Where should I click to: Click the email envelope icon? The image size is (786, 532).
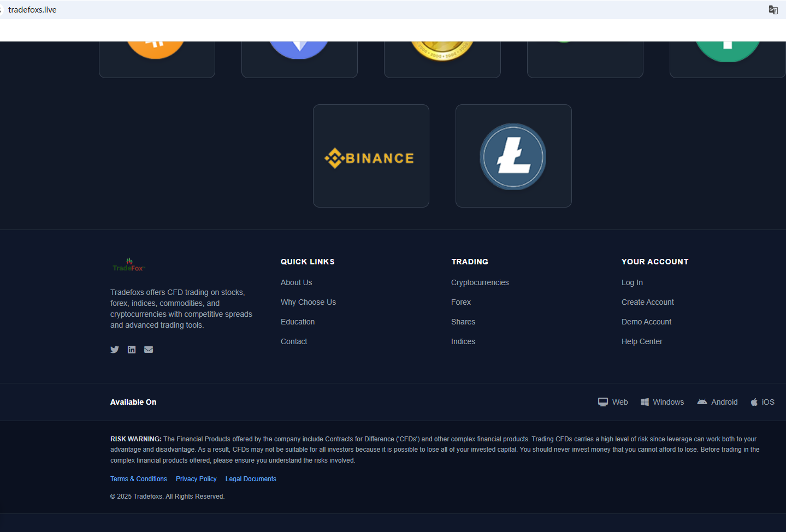click(149, 350)
